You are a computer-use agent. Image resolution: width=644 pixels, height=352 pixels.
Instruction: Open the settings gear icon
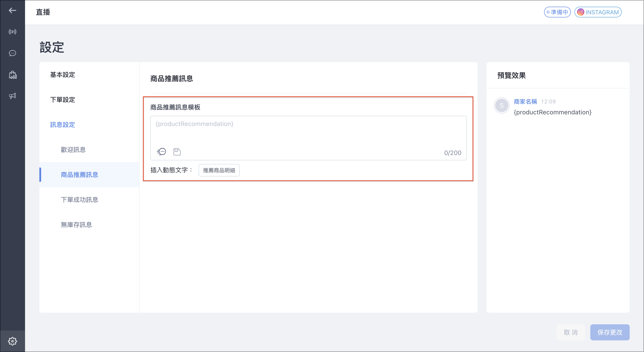[13, 341]
